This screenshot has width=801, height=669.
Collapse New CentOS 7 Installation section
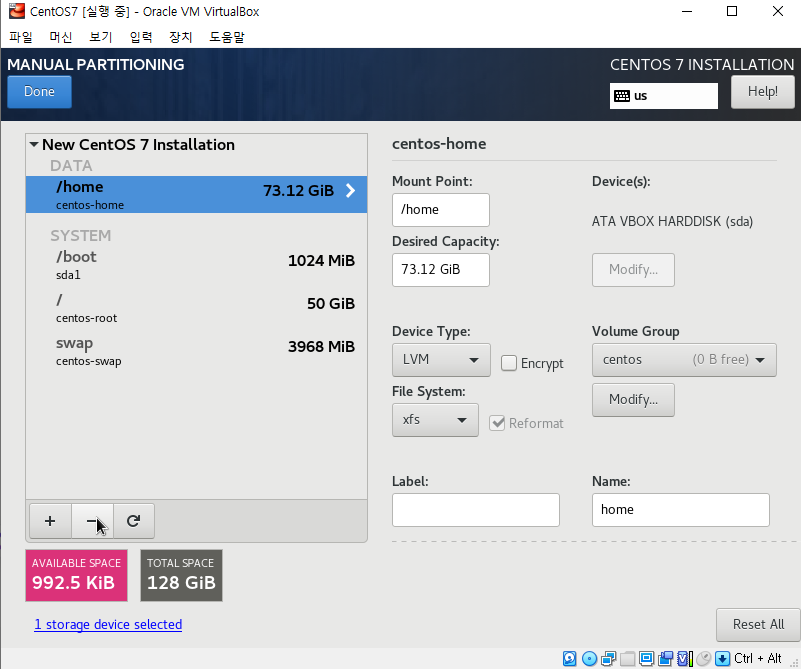pyautogui.click(x=34, y=145)
